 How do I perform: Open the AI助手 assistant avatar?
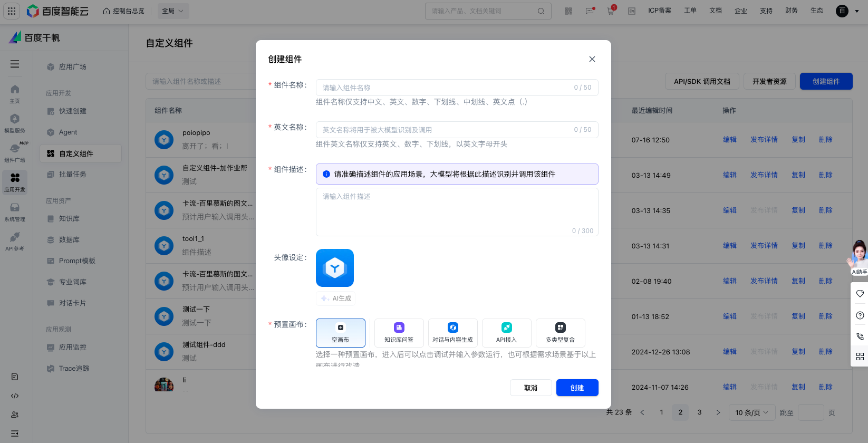(x=858, y=256)
